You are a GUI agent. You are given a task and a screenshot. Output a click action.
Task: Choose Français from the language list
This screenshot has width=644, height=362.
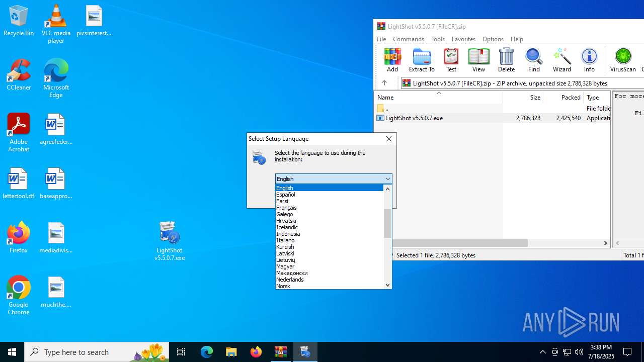(330, 208)
